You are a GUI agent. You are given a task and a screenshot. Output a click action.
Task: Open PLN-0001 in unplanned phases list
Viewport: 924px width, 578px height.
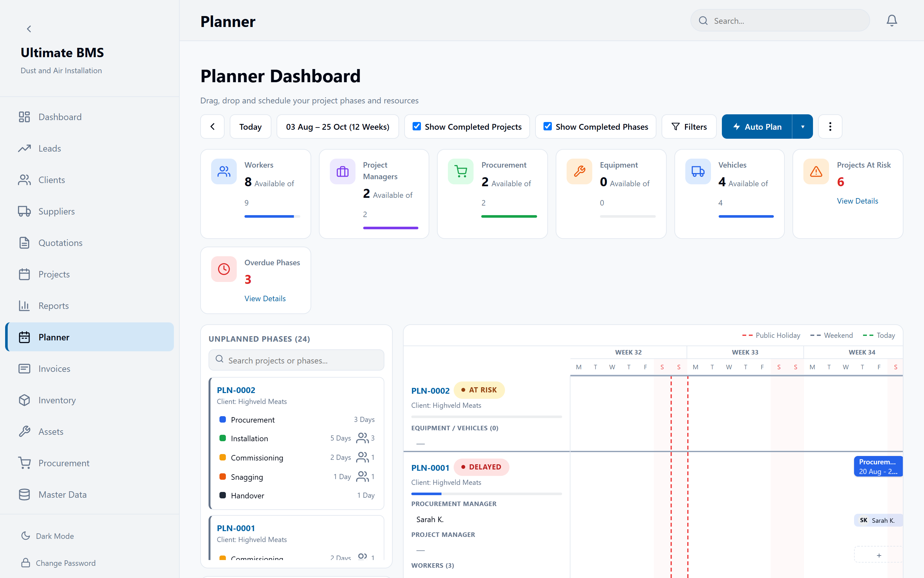tap(236, 528)
